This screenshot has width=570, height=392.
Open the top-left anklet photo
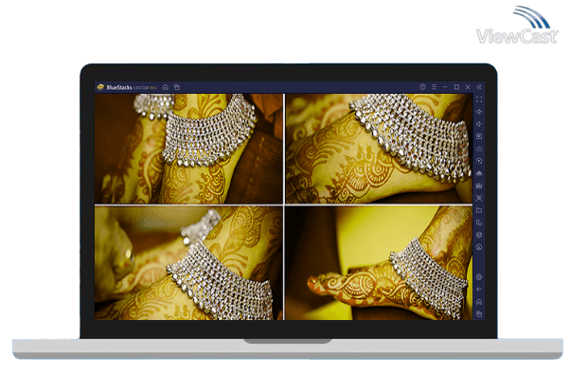188,149
